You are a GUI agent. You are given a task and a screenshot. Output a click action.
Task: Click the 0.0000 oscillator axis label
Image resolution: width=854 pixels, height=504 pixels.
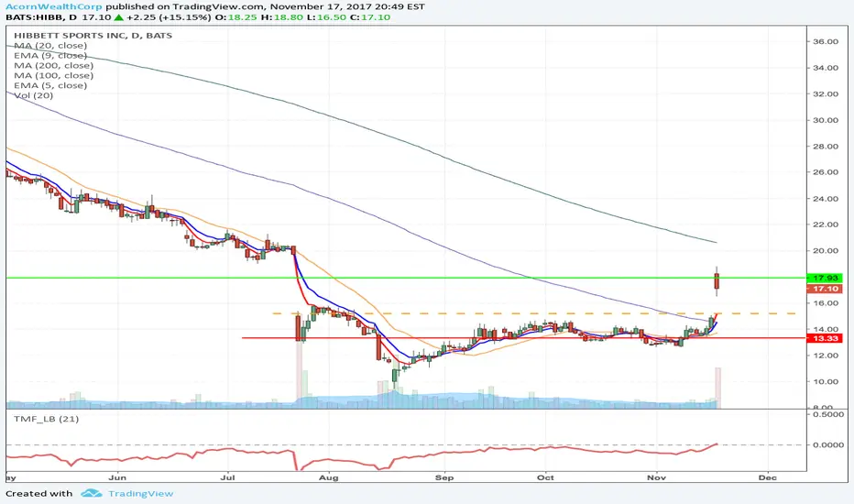coord(828,444)
